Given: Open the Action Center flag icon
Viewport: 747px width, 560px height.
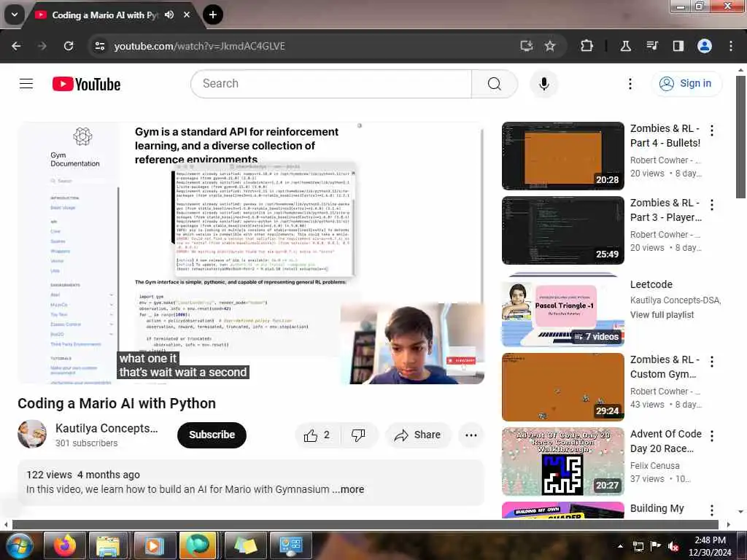Looking at the screenshot, I should [x=656, y=546].
